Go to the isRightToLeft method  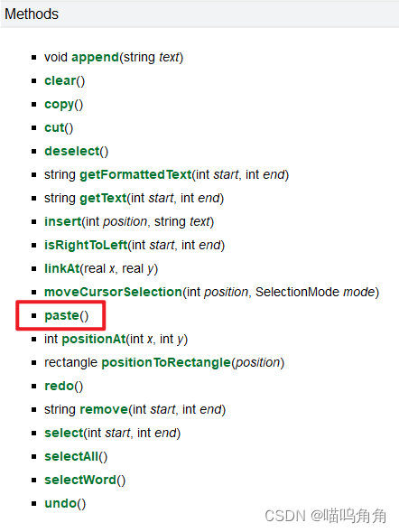click(x=86, y=245)
